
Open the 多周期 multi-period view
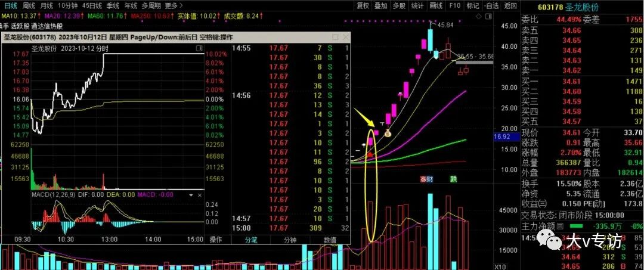151,5
